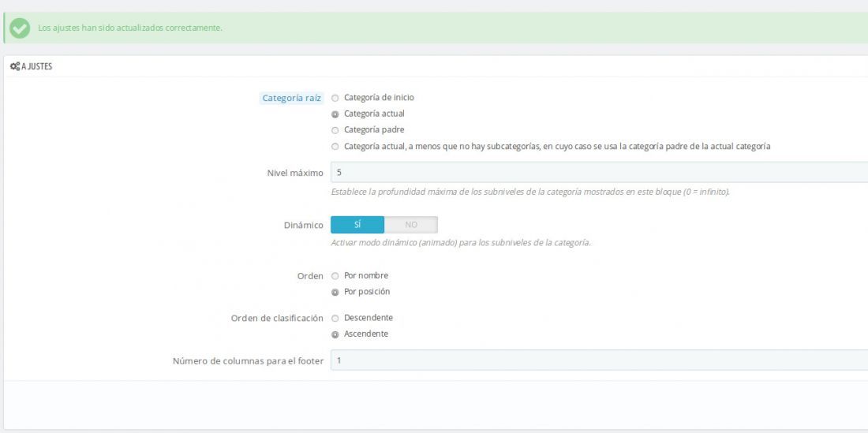Viewport: 868px width, 433px height.
Task: Click the gears icon beside AJUSTES heading
Action: [x=15, y=66]
